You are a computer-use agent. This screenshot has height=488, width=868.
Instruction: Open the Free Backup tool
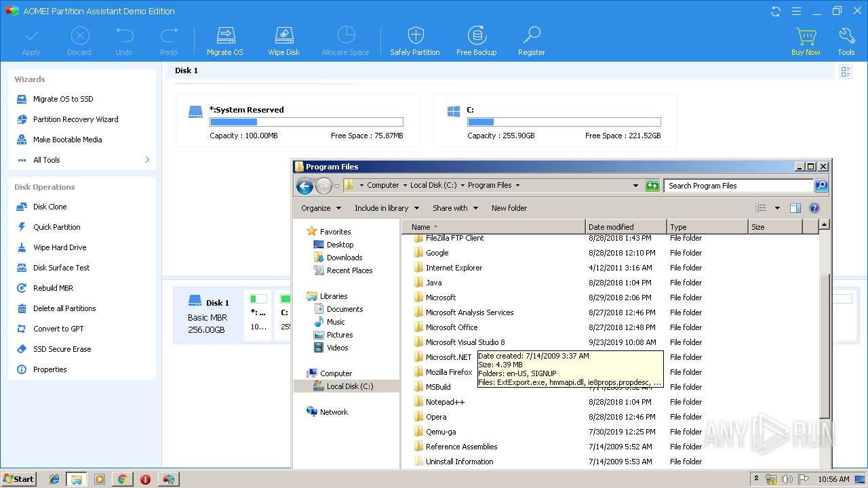point(476,41)
